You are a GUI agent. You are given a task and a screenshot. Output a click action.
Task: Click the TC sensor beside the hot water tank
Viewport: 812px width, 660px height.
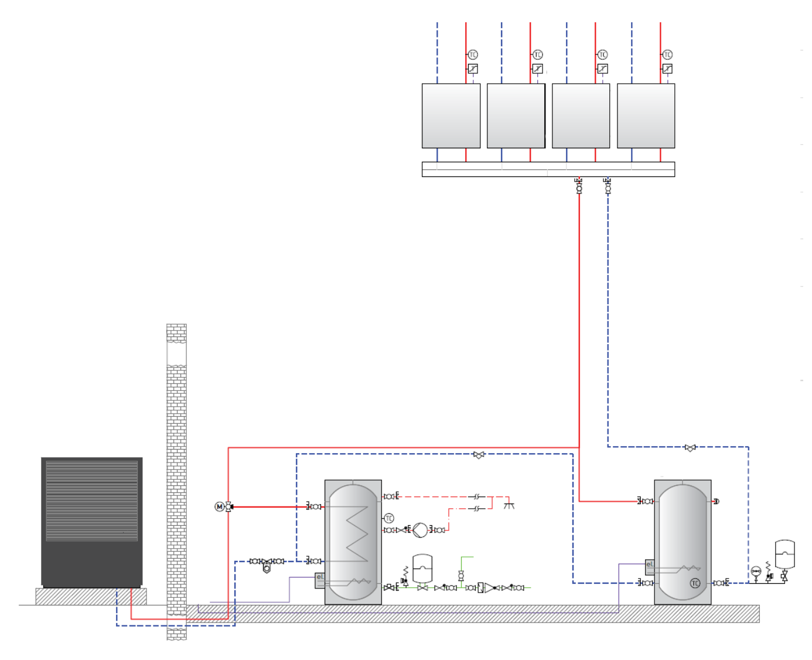[389, 518]
